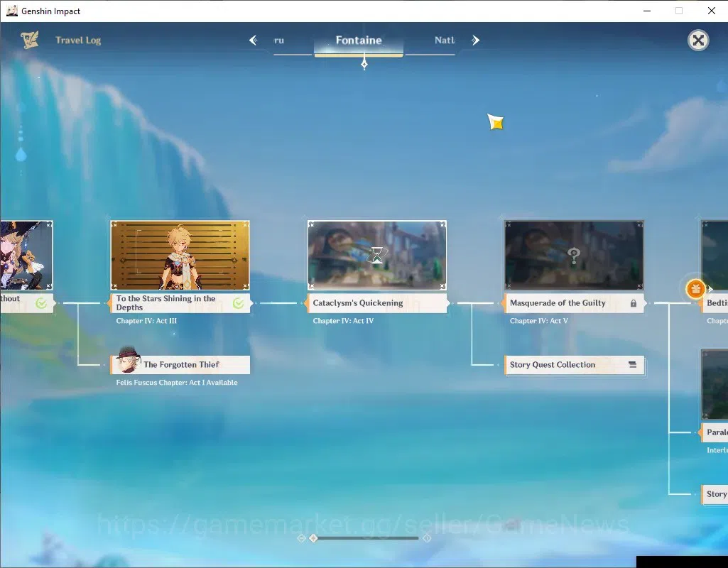Click the green checkmark on the leftmost quest
The height and width of the screenshot is (568, 728).
41,303
